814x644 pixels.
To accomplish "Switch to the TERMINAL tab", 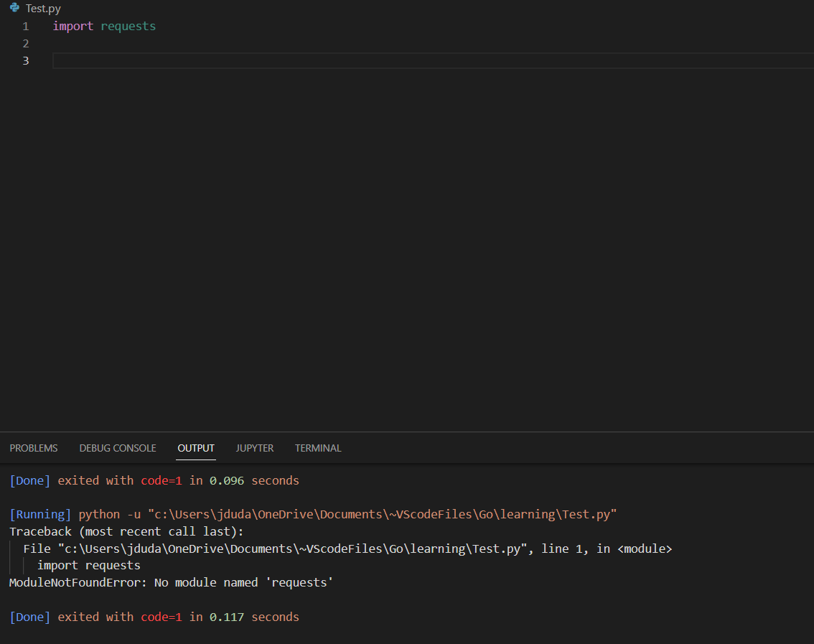I will click(317, 447).
